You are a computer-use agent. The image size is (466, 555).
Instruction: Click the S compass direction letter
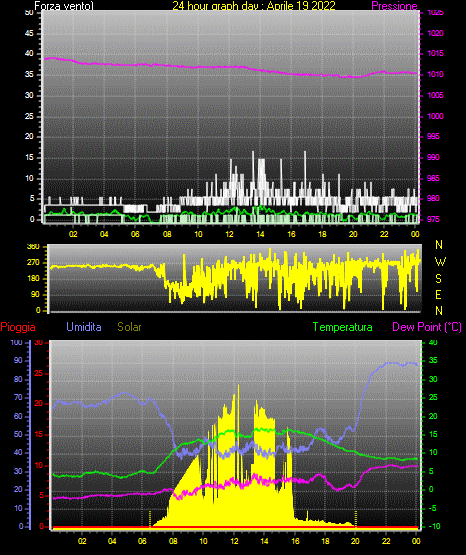[x=438, y=279]
